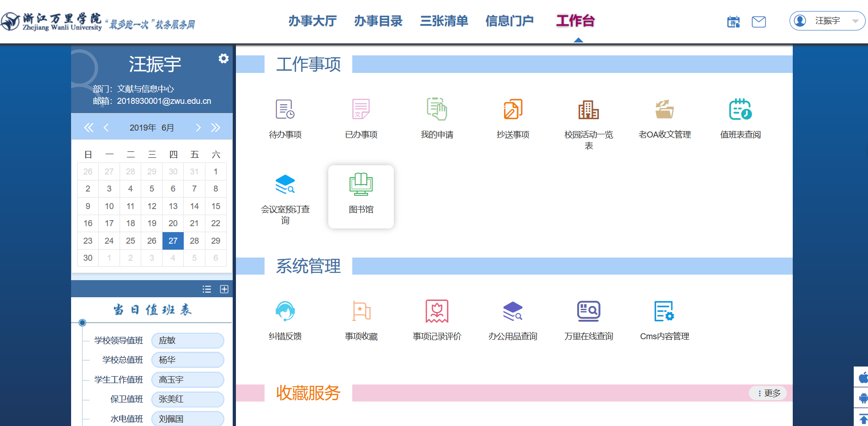The image size is (868, 426).
Task: Open the 图书馆 library icon
Action: coord(361,185)
